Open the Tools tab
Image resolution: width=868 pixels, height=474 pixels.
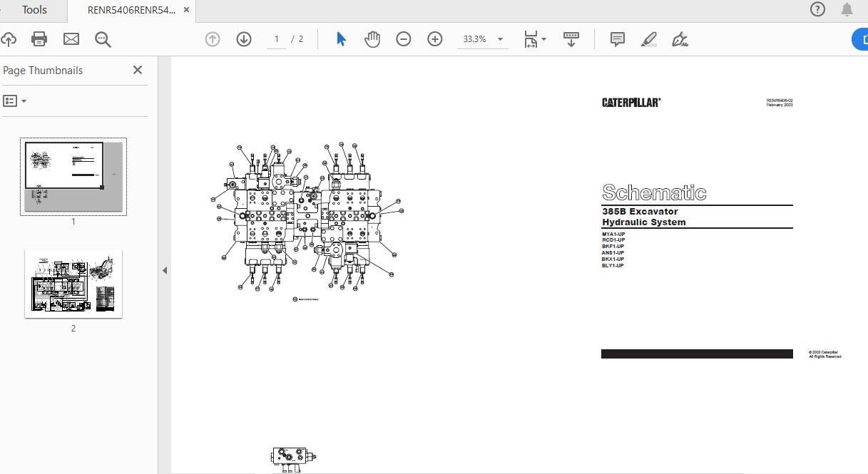(x=34, y=10)
